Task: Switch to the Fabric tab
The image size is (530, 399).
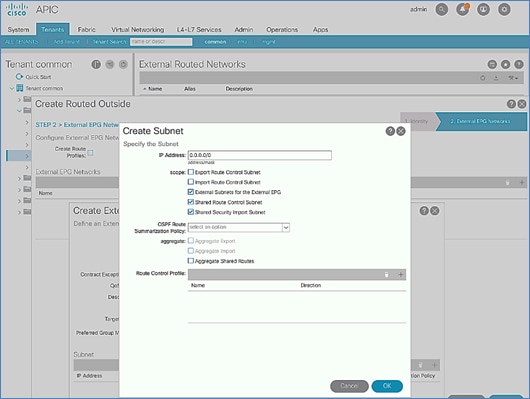Action: coord(87,30)
